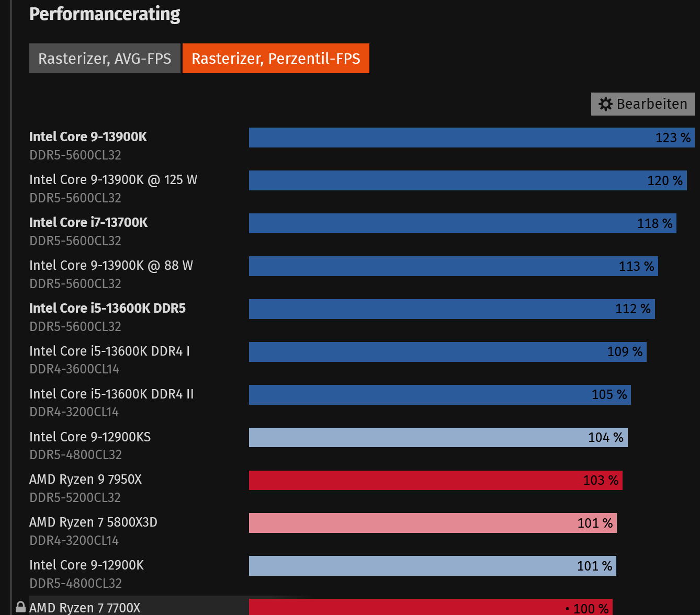Viewport: 700px width, 615px height.
Task: Click DDR5-4800CL32 under Core 9-12900KS
Action: click(x=75, y=455)
